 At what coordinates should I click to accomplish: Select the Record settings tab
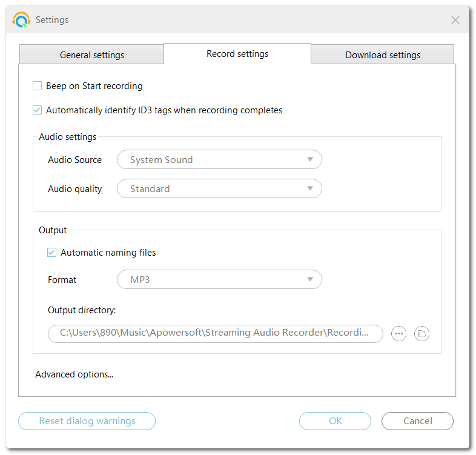pos(237,54)
